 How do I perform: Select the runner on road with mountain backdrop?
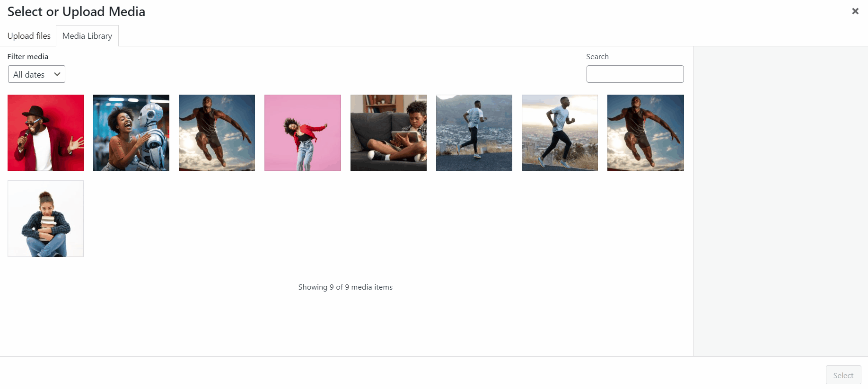click(474, 133)
